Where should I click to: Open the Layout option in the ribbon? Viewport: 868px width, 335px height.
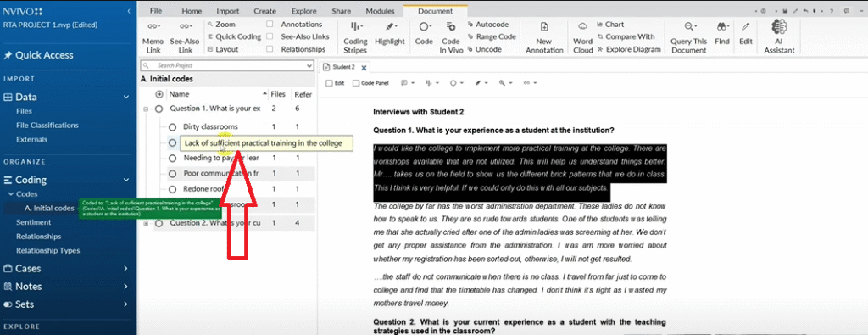pos(223,49)
